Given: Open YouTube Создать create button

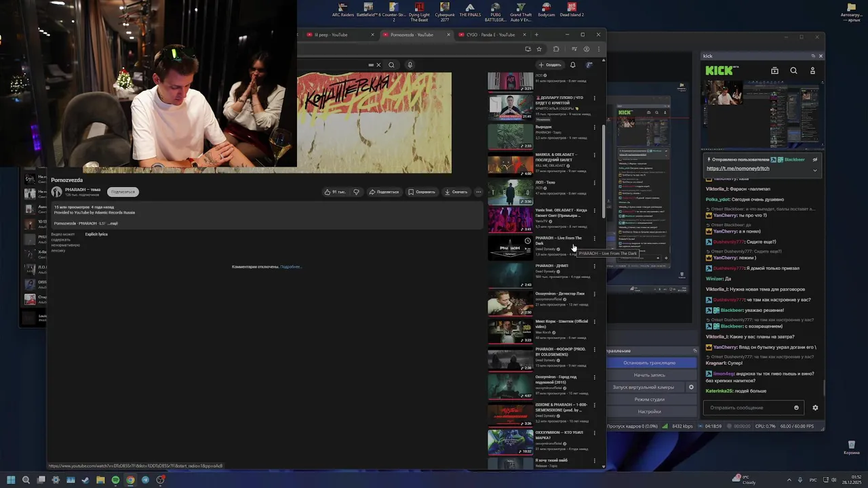Looking at the screenshot, I should point(550,65).
